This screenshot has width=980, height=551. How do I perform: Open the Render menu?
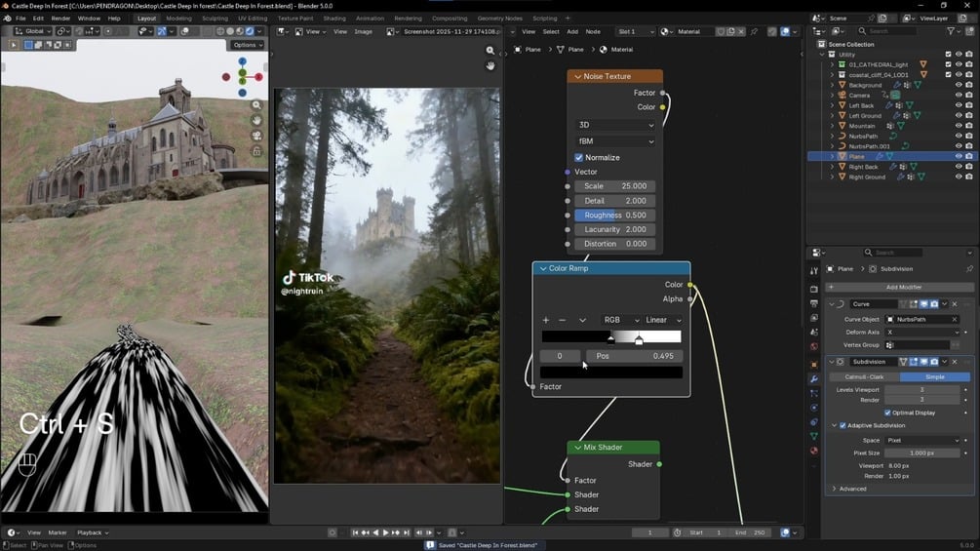pos(60,19)
